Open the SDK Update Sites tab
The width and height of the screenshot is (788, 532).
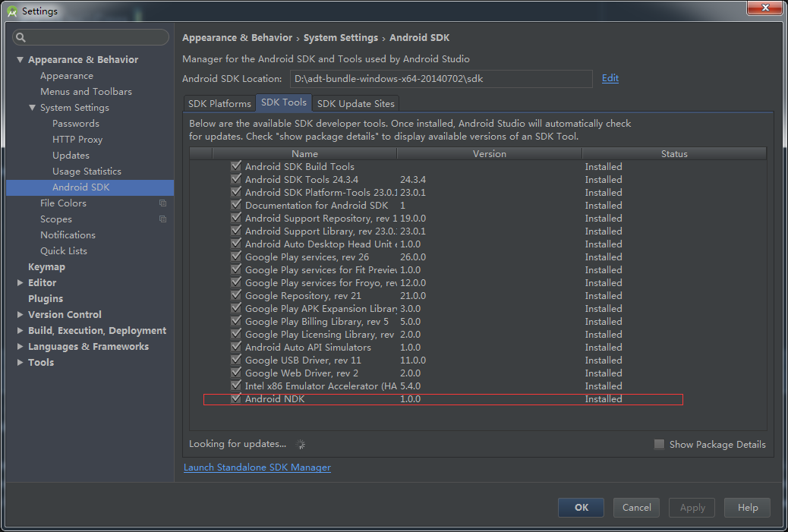click(x=356, y=103)
